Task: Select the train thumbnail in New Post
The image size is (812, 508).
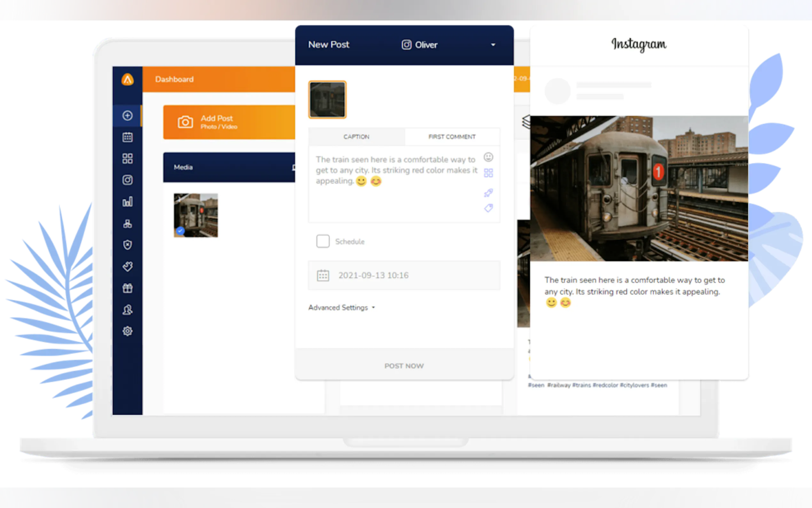Action: [327, 99]
